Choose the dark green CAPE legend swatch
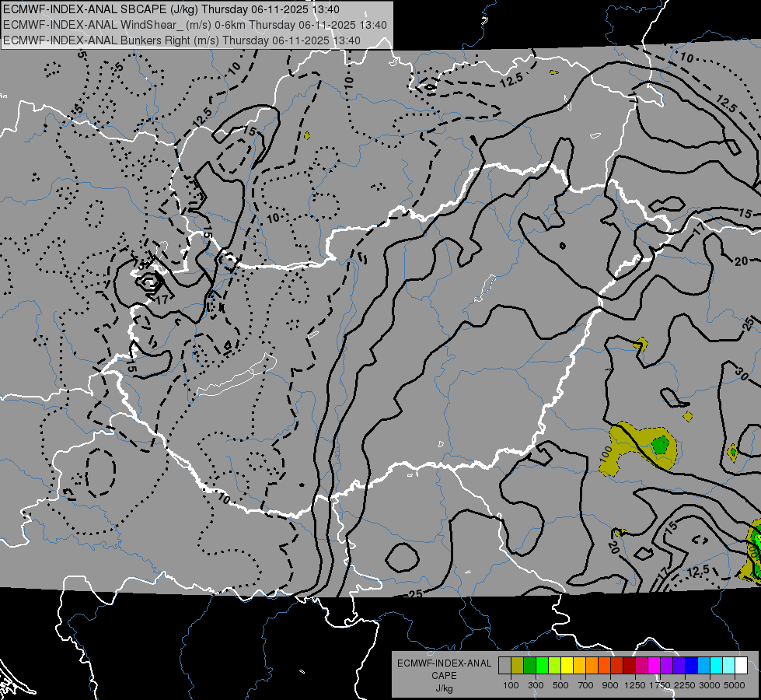This screenshot has width=761, height=700. [529, 666]
